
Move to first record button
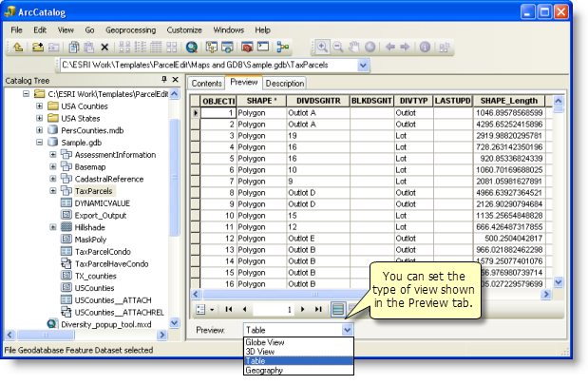[228, 309]
